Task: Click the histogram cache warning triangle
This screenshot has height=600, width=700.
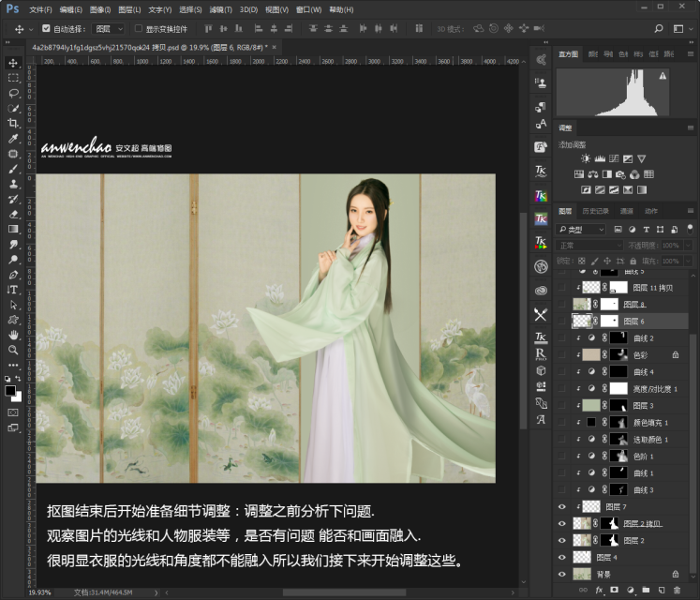Action: pos(663,76)
